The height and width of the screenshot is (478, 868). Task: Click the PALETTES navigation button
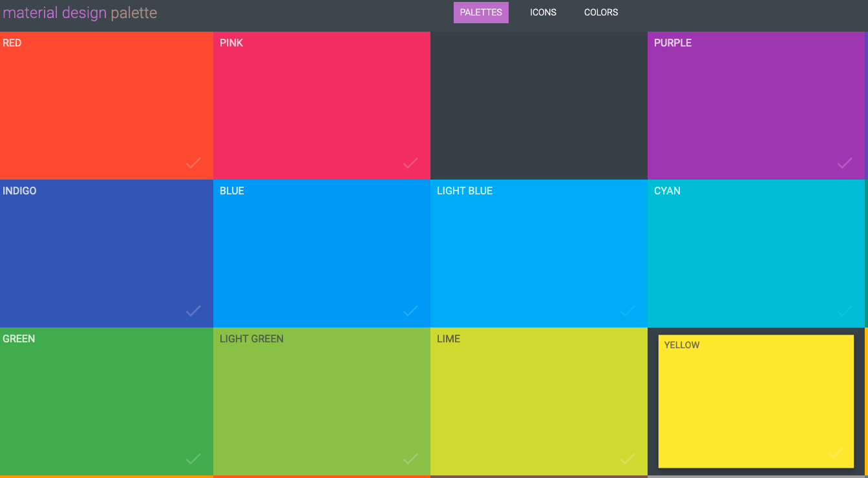tap(481, 12)
